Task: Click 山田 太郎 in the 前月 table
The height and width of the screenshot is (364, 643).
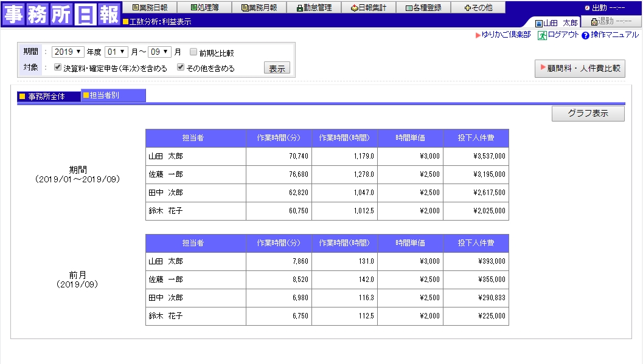Action: (165, 261)
